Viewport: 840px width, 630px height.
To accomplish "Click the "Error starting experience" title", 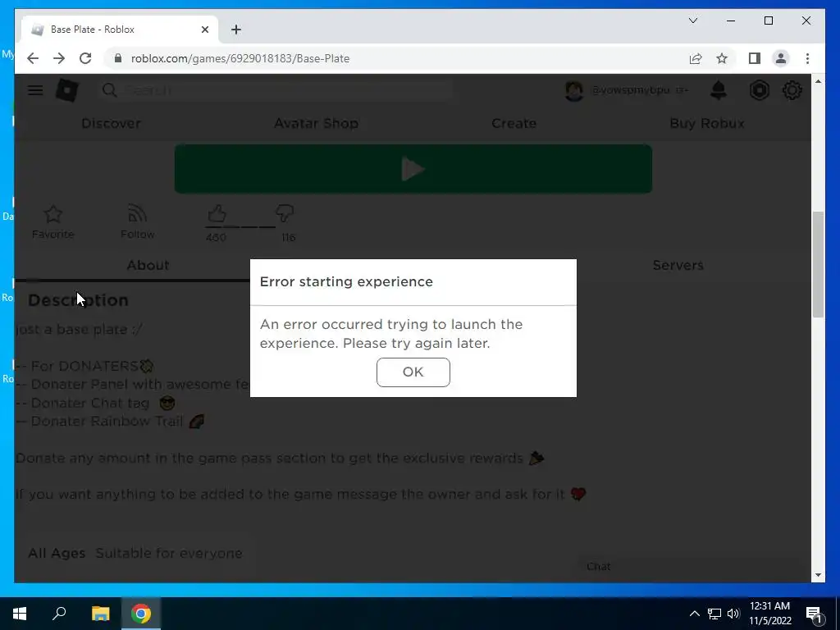I will click(x=346, y=282).
